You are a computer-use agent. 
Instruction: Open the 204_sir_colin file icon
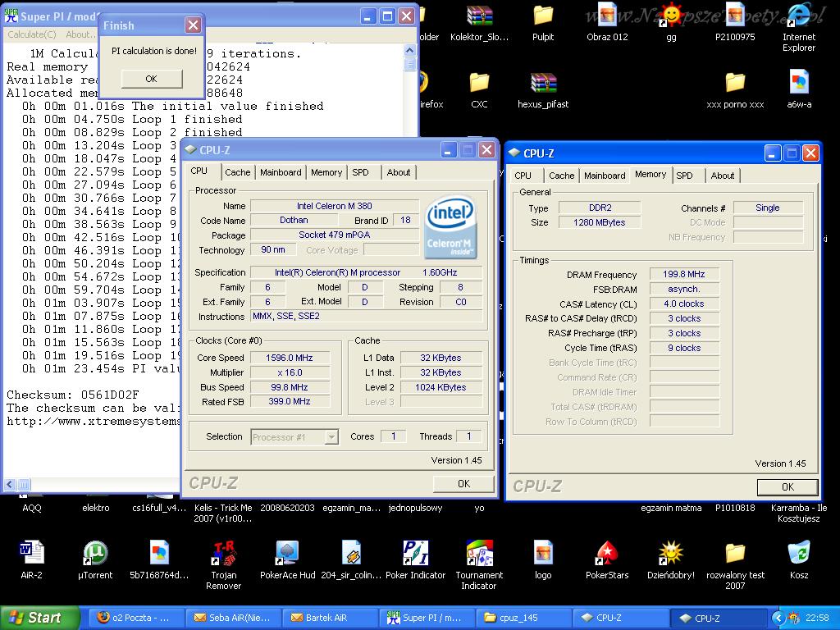pos(351,553)
